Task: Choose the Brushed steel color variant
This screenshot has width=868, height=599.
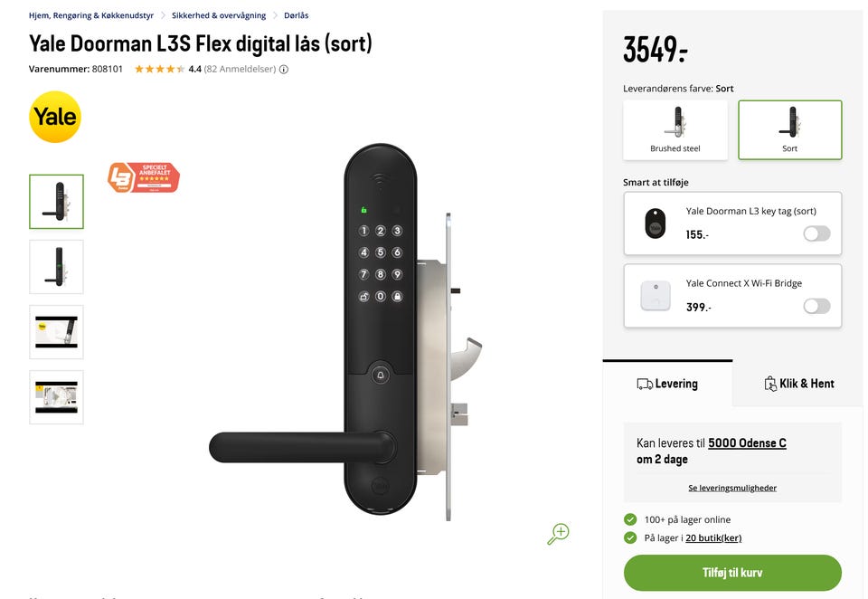Action: tap(675, 130)
